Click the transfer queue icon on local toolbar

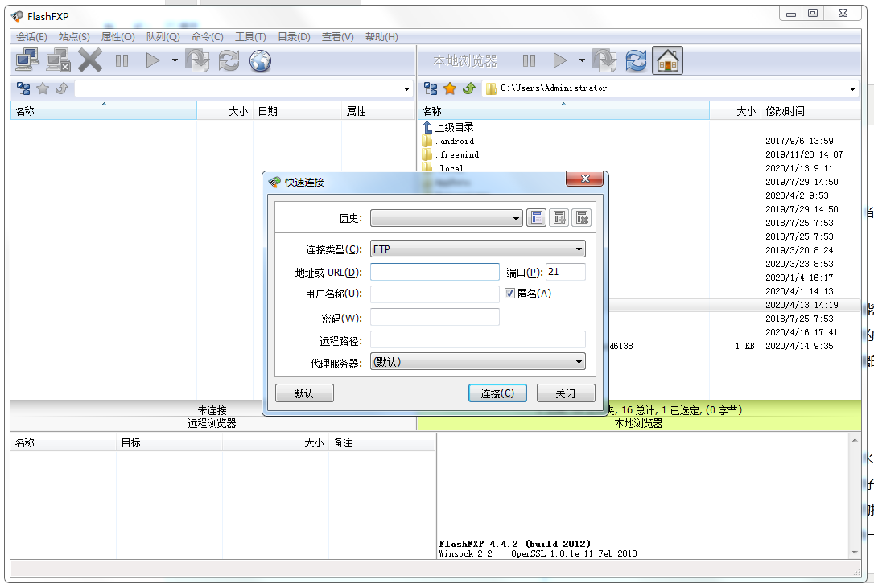(x=604, y=60)
